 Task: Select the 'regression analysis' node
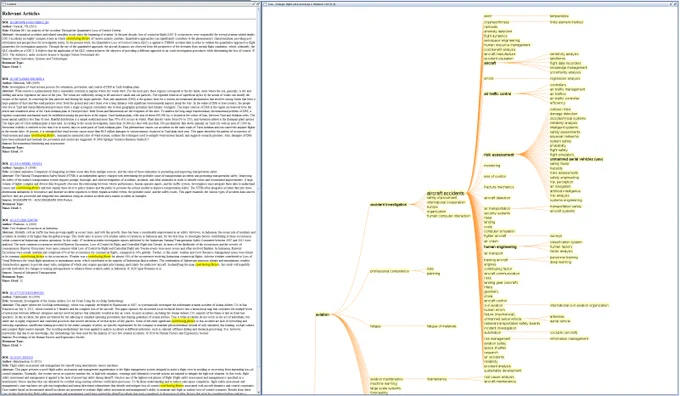pyautogui.click(x=565, y=79)
